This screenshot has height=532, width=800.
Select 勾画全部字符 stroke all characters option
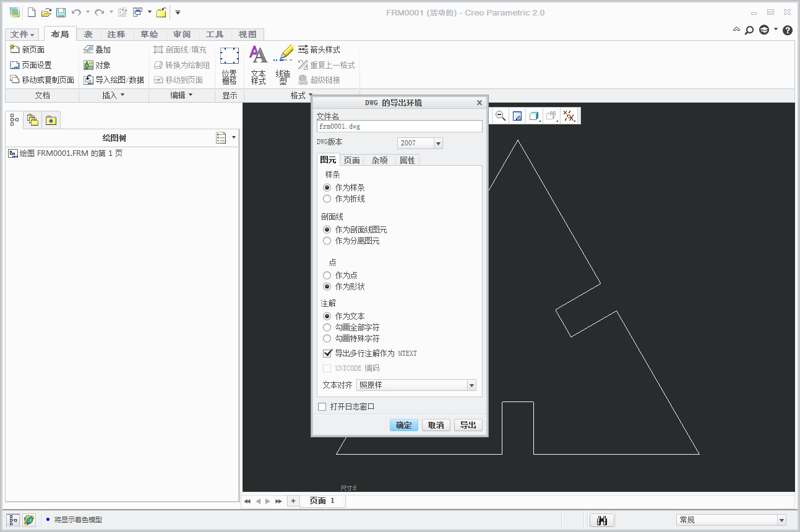tap(327, 327)
